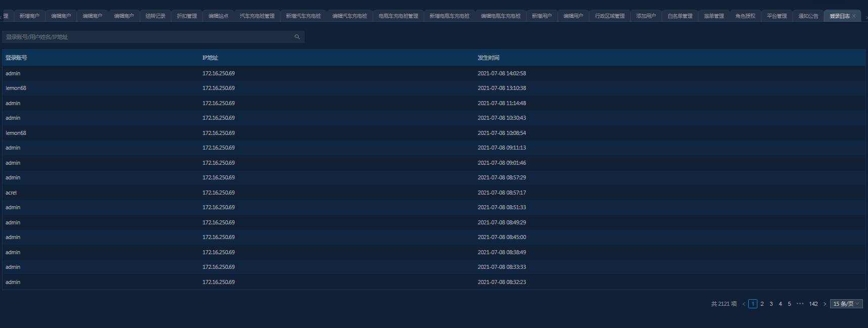Click the 发生时间 column header
This screenshot has width=868, height=328.
(x=488, y=58)
